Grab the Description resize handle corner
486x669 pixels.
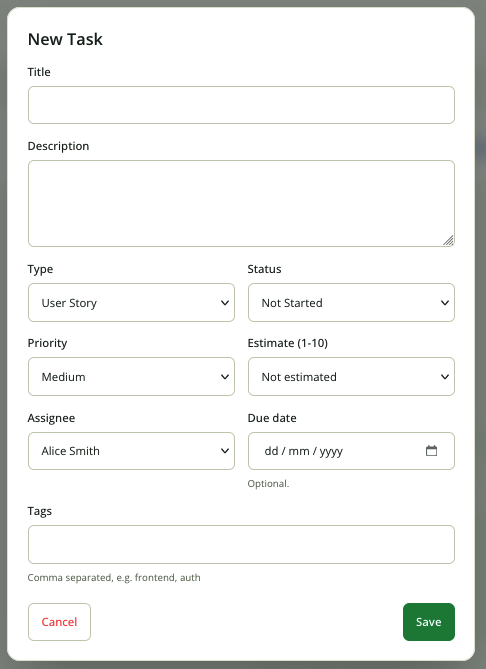(448, 240)
